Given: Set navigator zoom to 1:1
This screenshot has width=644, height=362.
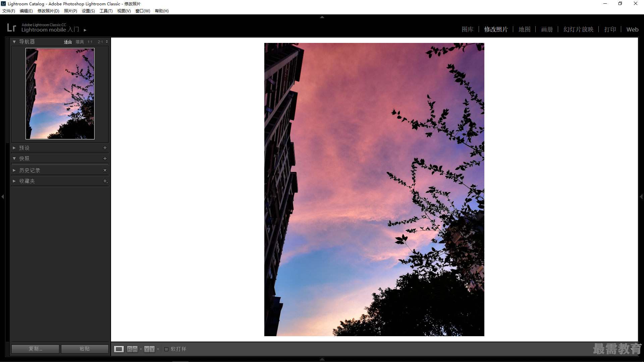Looking at the screenshot, I should [90, 42].
